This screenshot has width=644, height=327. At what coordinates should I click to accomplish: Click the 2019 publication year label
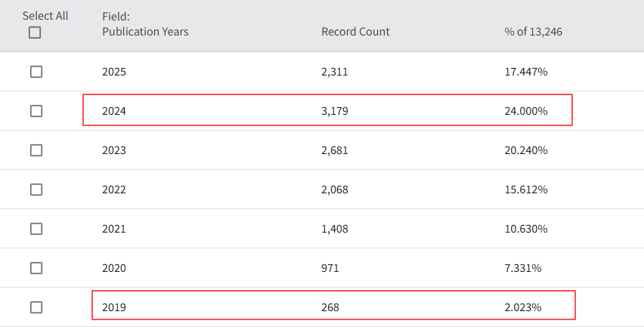[x=114, y=307]
